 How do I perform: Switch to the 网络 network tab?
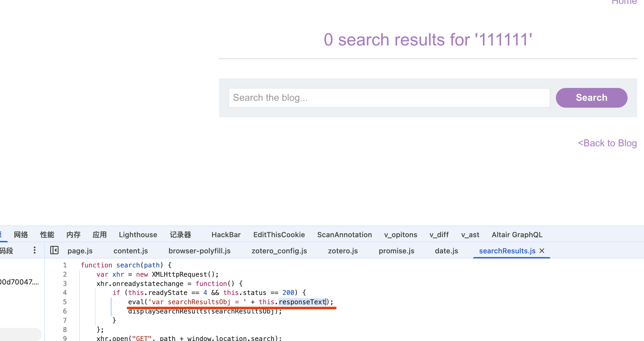coord(21,235)
